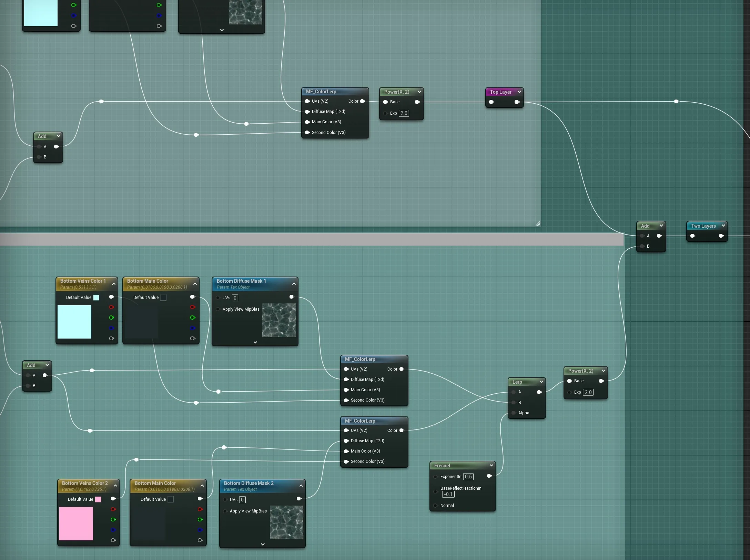Click UVs input pin on Bottom Diffuse Mask 2
750x560 pixels.
click(225, 499)
